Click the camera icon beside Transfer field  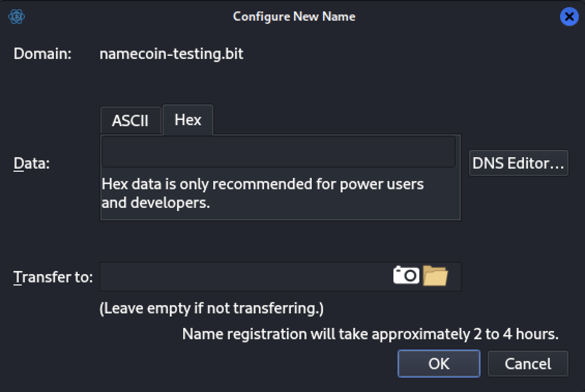pos(406,275)
